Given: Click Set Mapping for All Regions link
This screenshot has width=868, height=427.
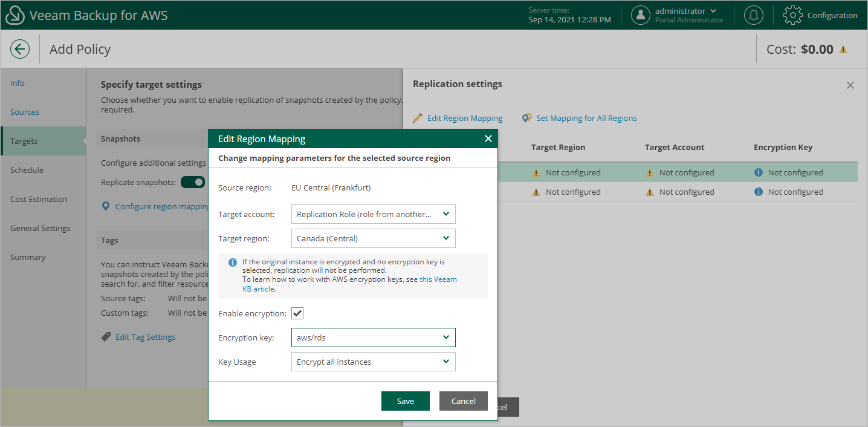Looking at the screenshot, I should (587, 118).
